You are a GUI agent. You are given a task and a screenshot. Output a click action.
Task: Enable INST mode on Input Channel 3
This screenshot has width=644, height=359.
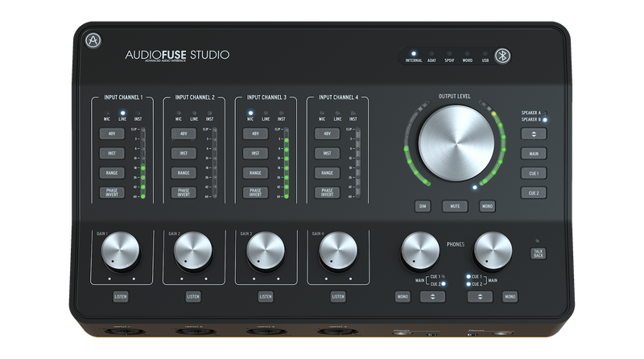pyautogui.click(x=255, y=153)
